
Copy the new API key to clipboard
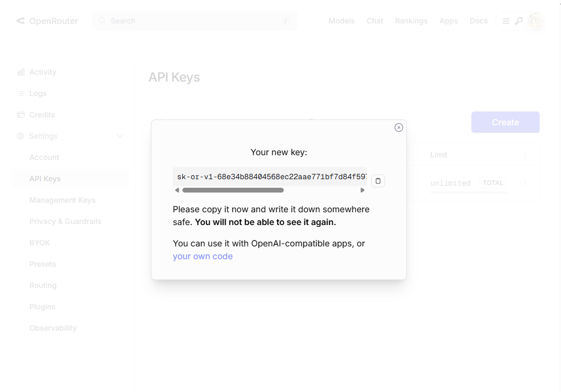tap(378, 181)
